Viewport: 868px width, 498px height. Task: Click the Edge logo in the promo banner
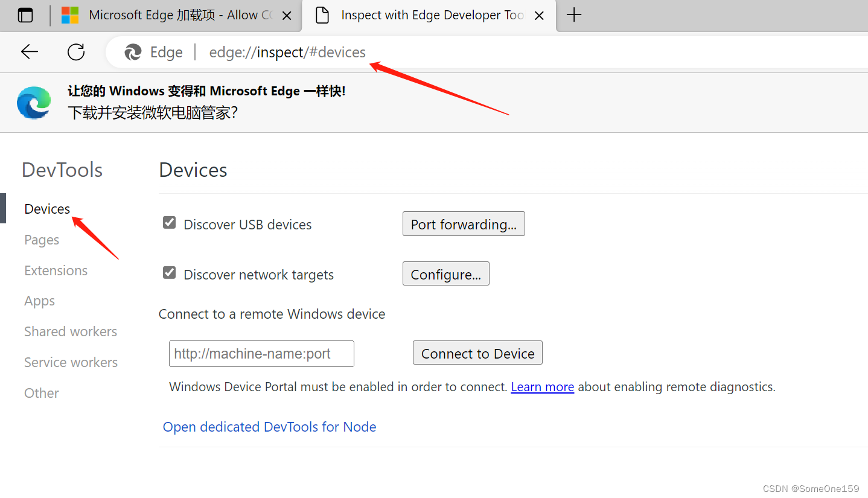pyautogui.click(x=34, y=102)
